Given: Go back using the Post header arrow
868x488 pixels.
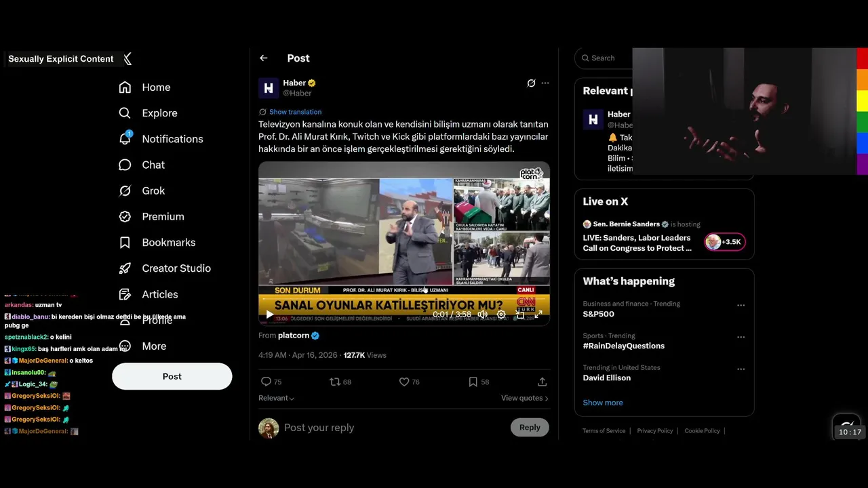Looking at the screenshot, I should (x=264, y=58).
